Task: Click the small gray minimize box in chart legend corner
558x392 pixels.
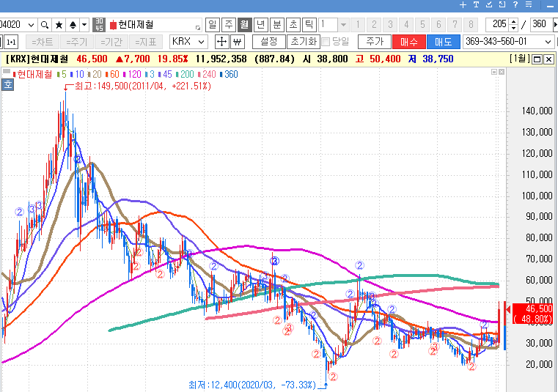Action: pyautogui.click(x=494, y=72)
